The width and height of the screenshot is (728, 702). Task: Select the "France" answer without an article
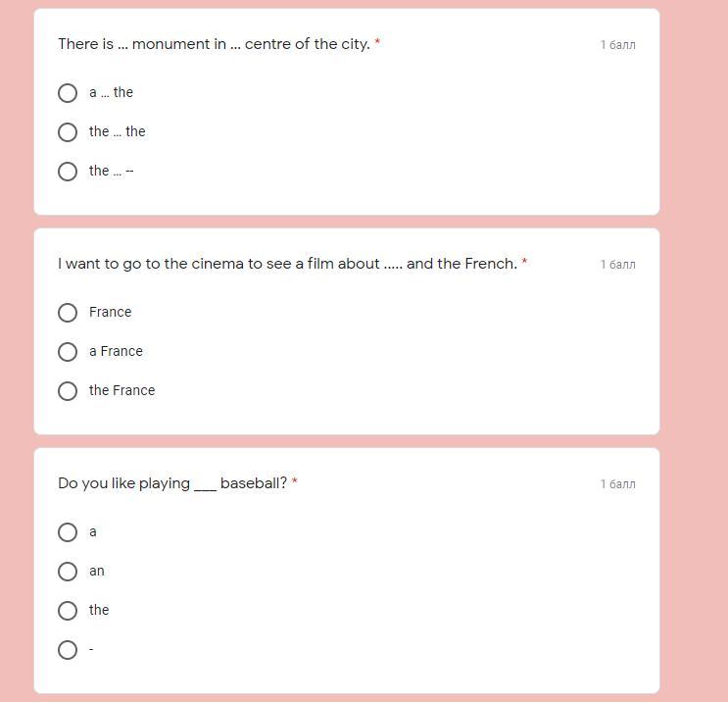68,313
